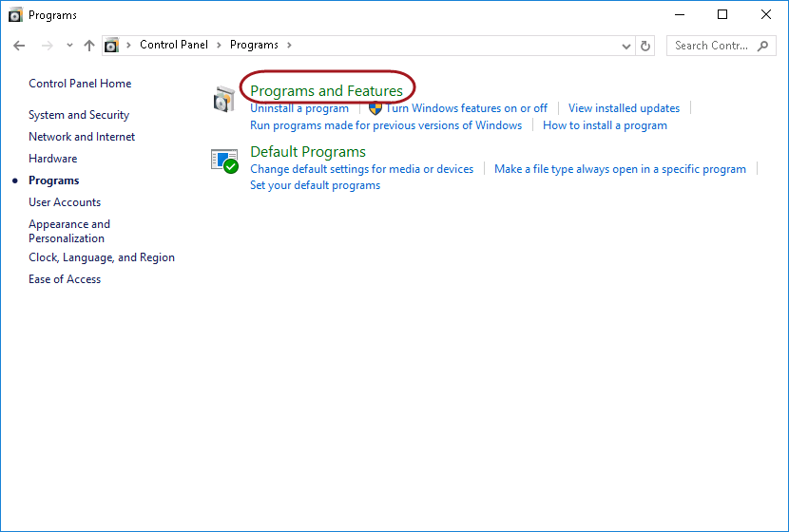Screen dimensions: 789x532
Task: Select Network and Internet in sidebar
Action: [x=82, y=137]
